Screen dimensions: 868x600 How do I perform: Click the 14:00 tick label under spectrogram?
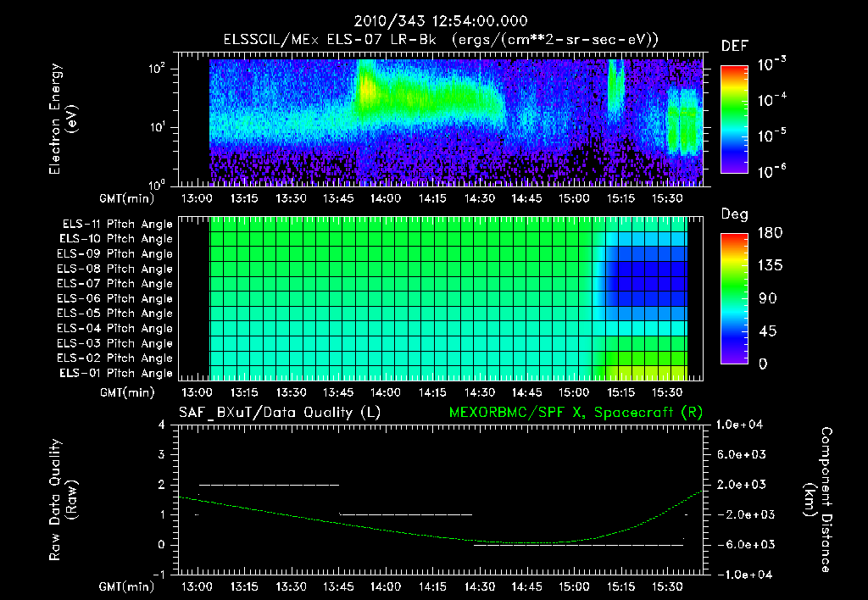click(386, 198)
